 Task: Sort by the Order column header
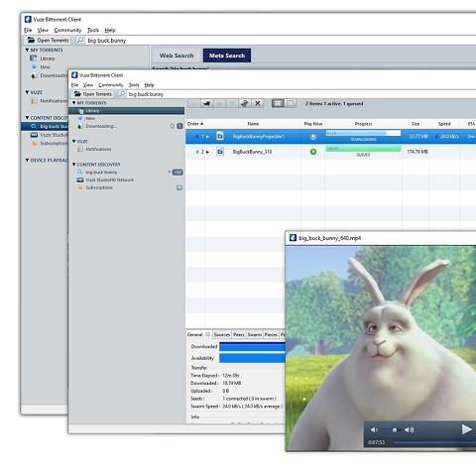point(195,124)
